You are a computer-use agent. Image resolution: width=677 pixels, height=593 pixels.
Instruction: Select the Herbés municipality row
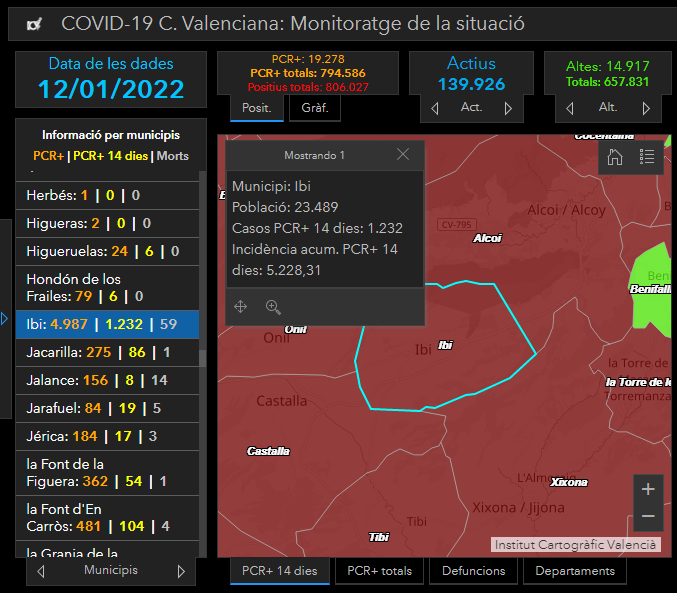click(107, 195)
